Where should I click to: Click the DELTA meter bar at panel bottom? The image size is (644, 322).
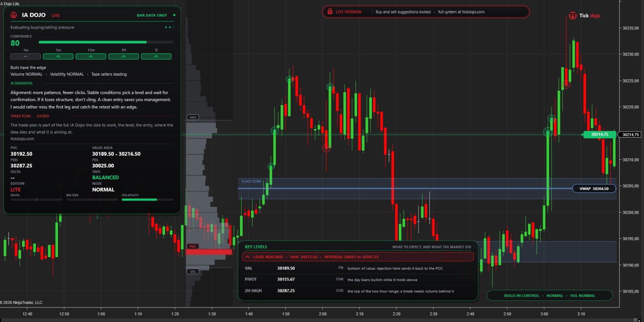[37, 200]
